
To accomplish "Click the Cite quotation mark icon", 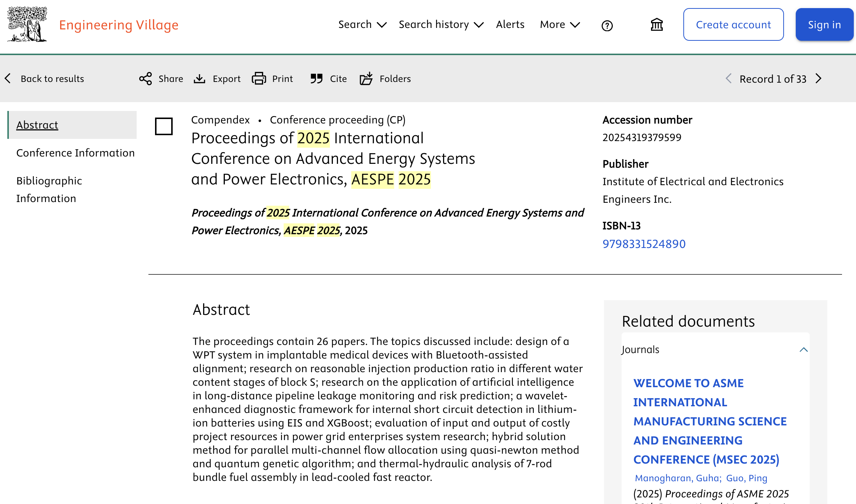I will click(316, 79).
